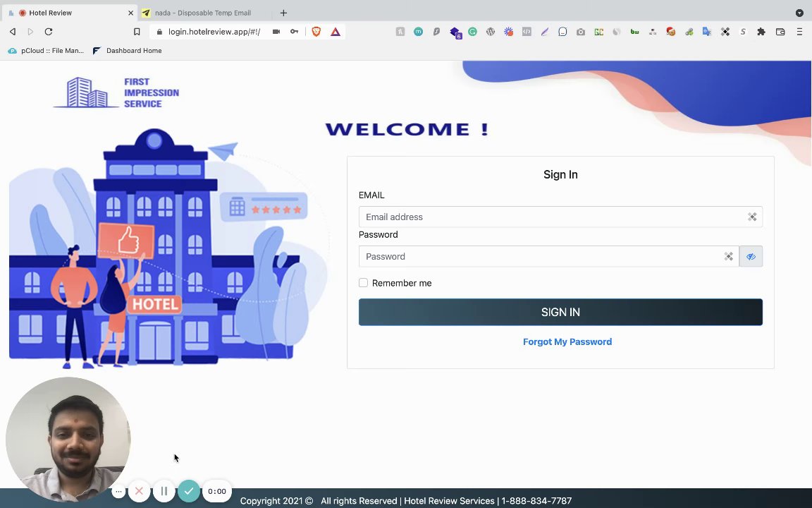Open the green 'bw' extension icon

point(634,32)
